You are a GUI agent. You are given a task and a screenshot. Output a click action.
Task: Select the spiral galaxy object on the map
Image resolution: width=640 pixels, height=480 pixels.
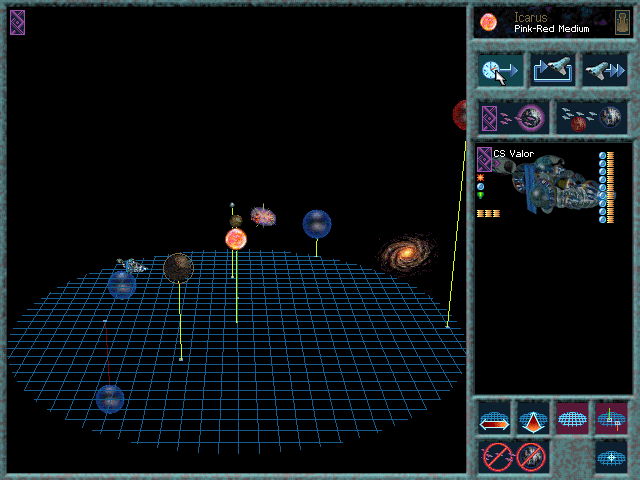(x=407, y=254)
